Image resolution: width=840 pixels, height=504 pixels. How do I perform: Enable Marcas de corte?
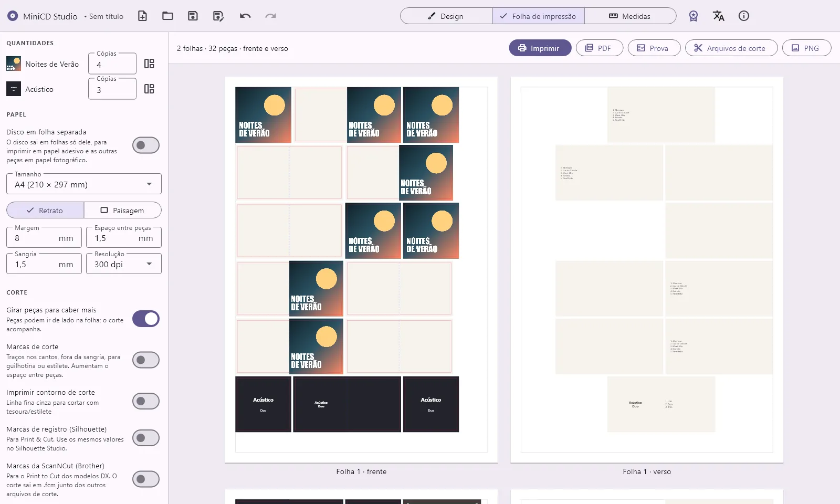tap(146, 360)
